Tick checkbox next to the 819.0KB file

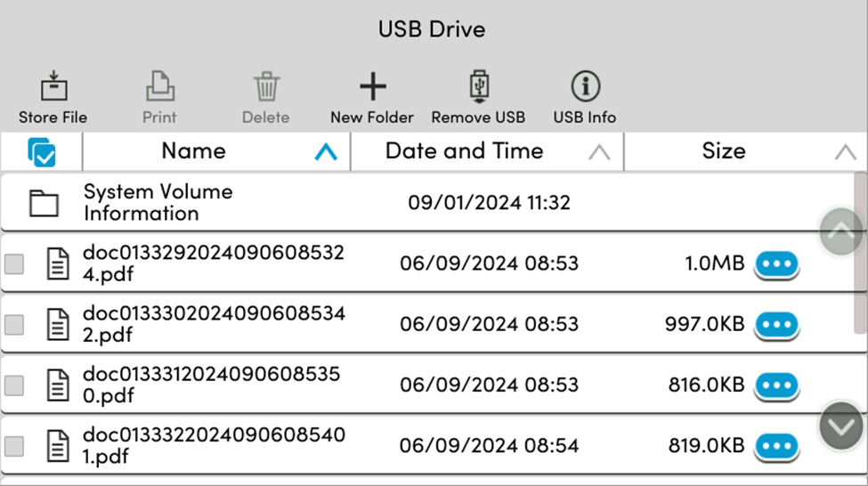(x=14, y=446)
